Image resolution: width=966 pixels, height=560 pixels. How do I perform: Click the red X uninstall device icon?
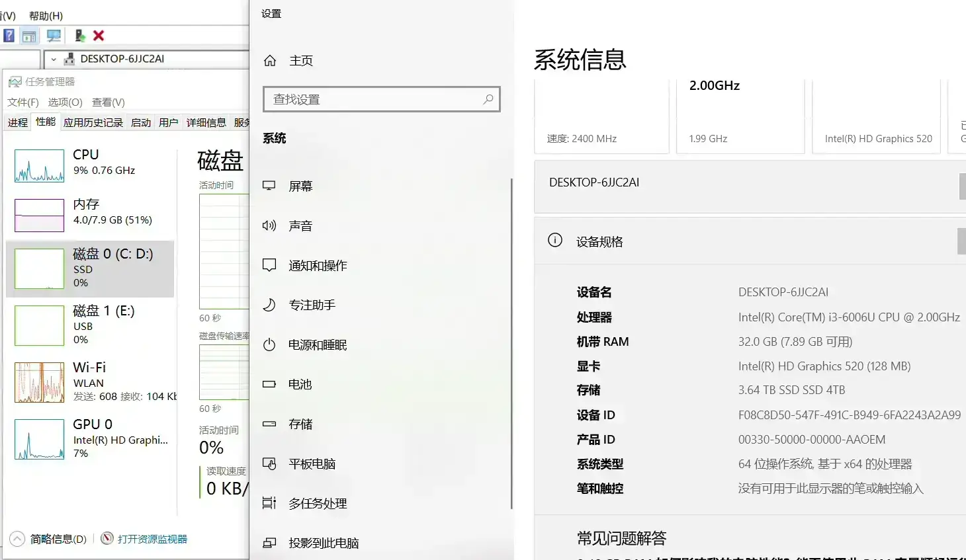click(98, 35)
